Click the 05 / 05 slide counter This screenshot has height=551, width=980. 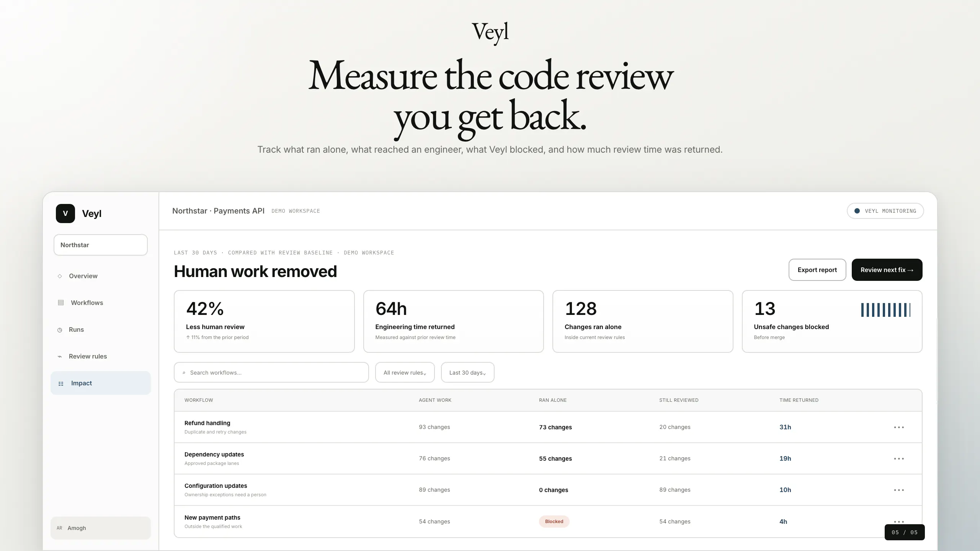[905, 532]
